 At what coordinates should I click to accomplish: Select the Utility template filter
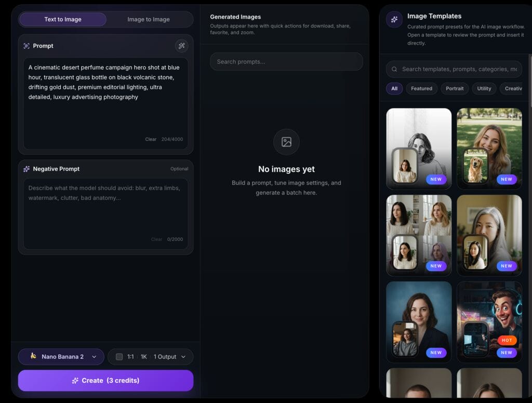click(484, 88)
